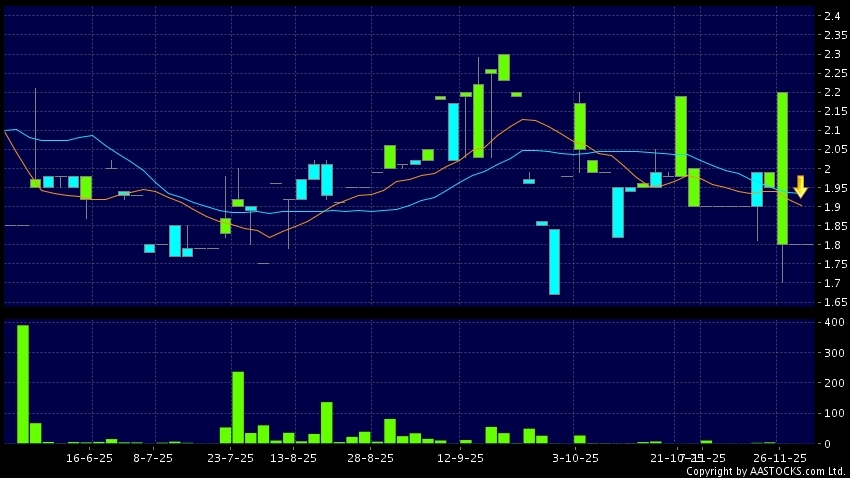Select the 100 volume axis label
Viewport: 850px width, 478px height.
831,413
